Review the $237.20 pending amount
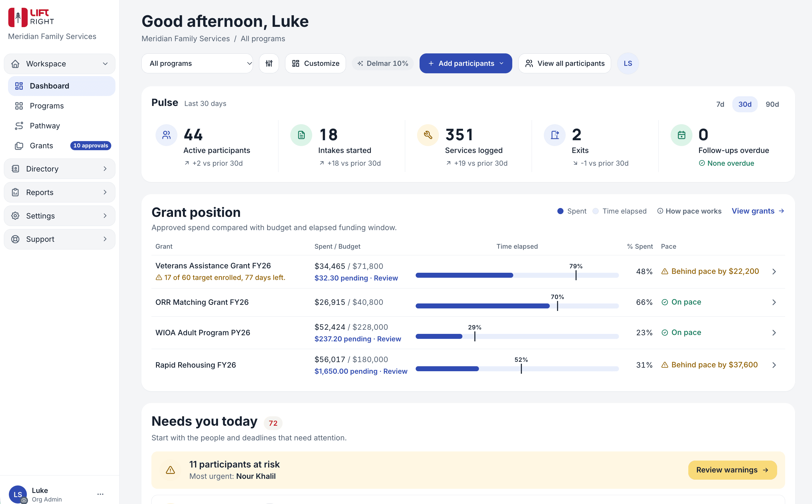This screenshot has width=812, height=504. tap(358, 339)
